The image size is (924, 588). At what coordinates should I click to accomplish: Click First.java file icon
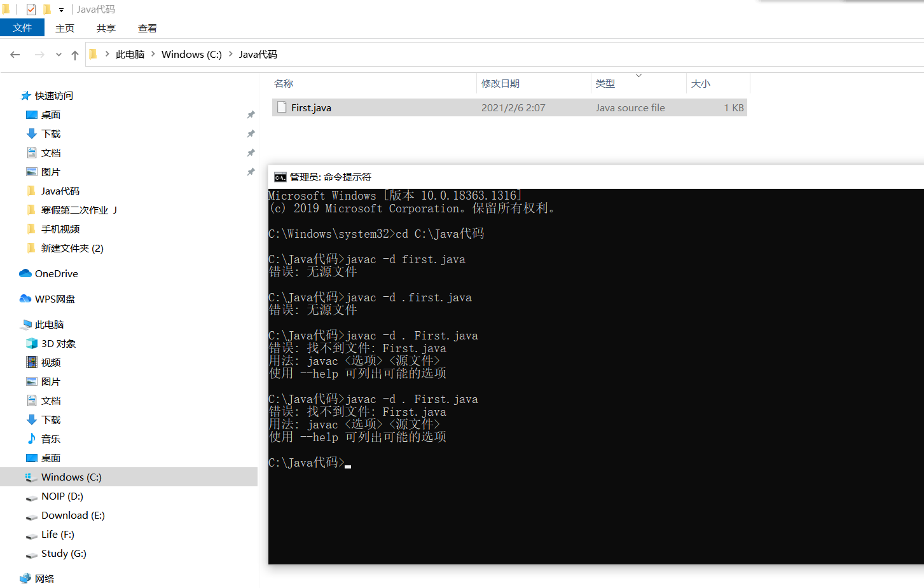[x=282, y=107]
